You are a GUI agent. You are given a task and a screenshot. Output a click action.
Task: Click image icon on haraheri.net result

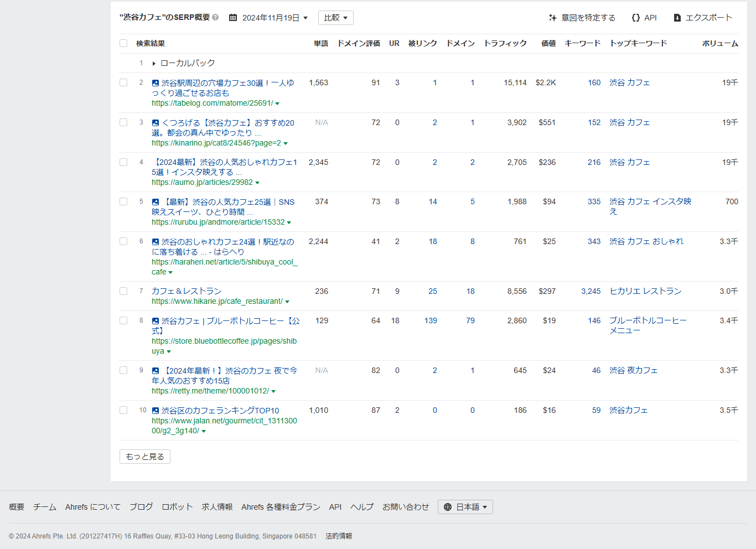pos(156,242)
